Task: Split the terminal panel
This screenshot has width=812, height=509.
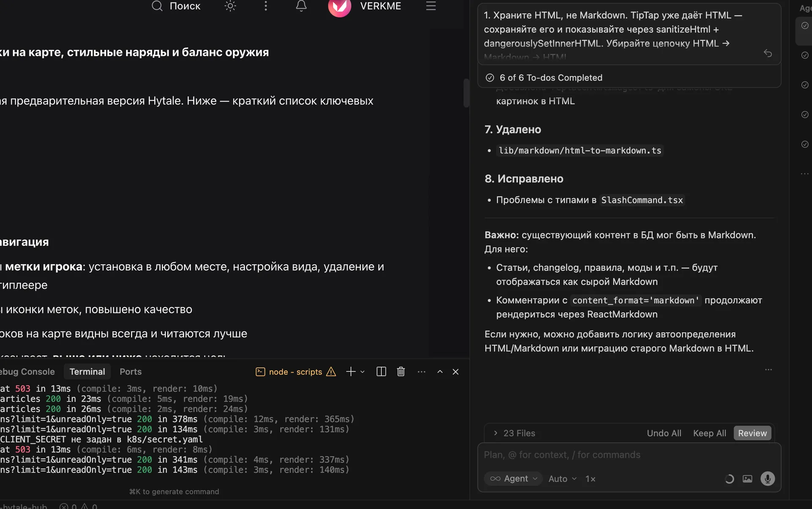Action: click(381, 372)
